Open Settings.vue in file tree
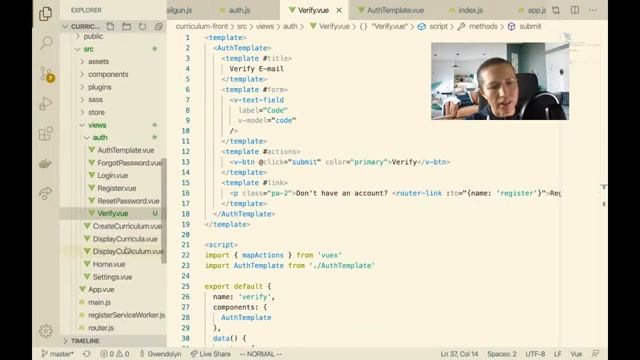 click(x=113, y=277)
